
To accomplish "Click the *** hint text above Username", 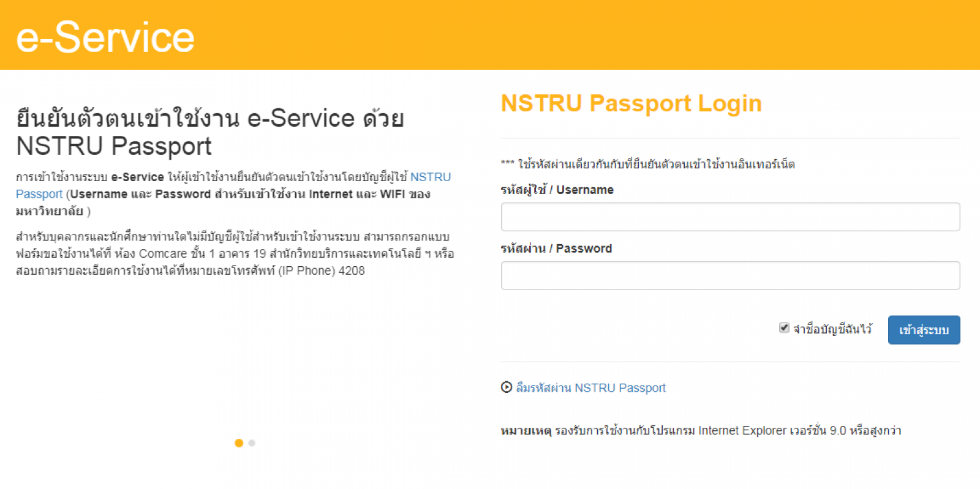I will pyautogui.click(x=648, y=164).
